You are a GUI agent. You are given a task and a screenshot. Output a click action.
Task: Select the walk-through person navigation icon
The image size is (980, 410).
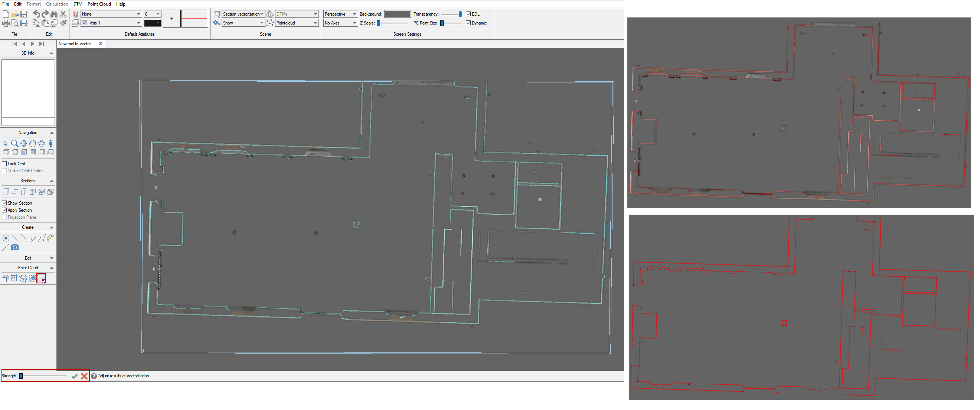(x=50, y=143)
